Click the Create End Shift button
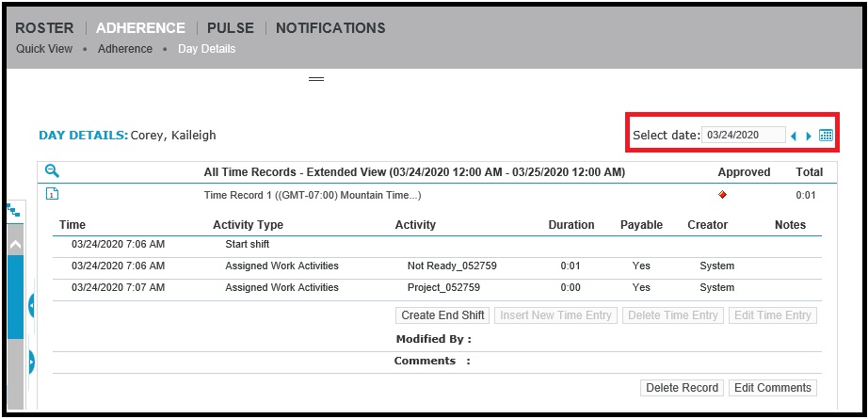Screen dimensions: 868x419 pos(442,314)
